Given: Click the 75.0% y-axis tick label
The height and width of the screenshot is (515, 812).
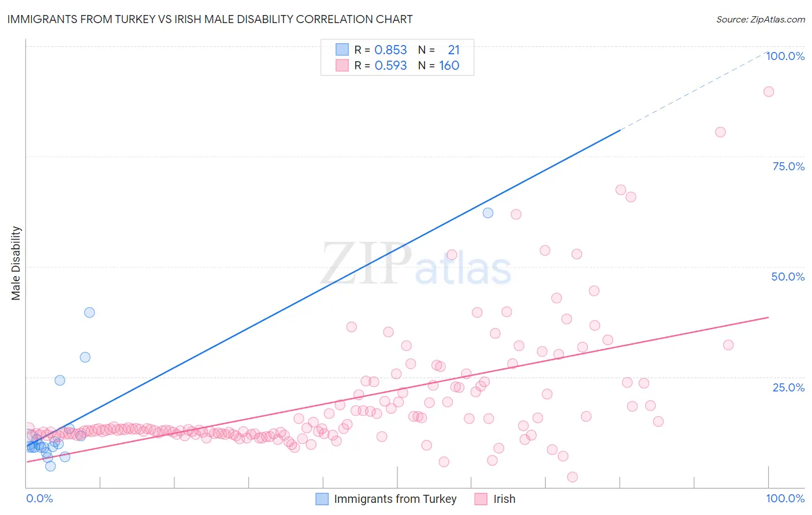Looking at the screenshot, I should (x=788, y=166).
